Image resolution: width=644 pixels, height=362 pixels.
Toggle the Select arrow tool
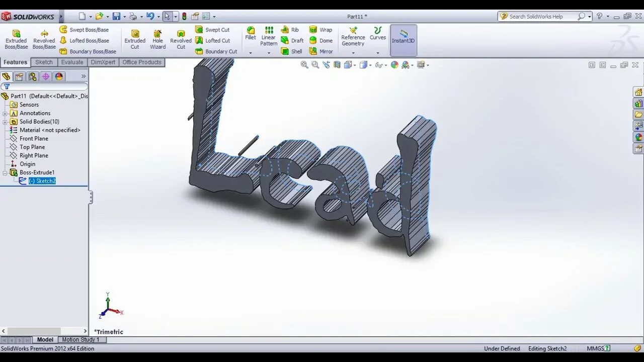pos(167,17)
